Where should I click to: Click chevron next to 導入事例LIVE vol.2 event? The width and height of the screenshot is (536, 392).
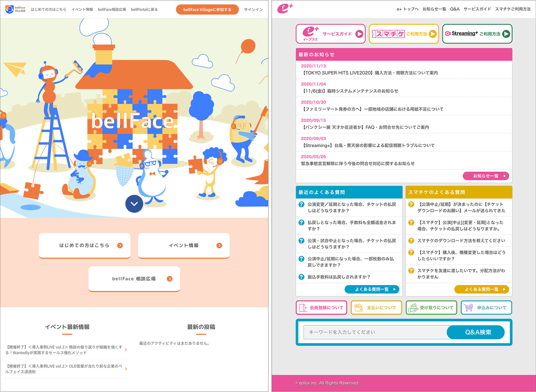[x=126, y=369]
